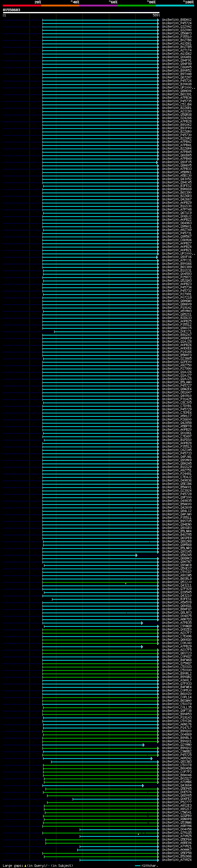Click the cyan alignment bar for UniRef100_Q06FE2
The height and width of the screenshot is (868, 197).
tap(115, 799)
